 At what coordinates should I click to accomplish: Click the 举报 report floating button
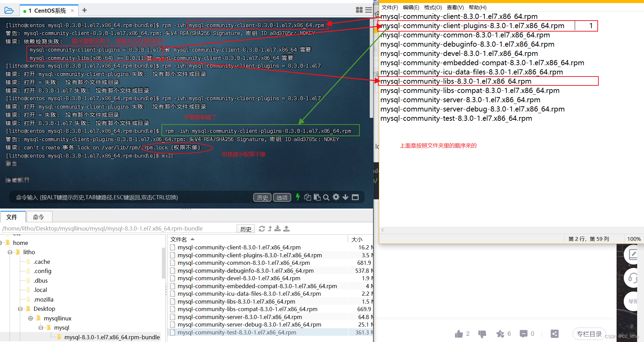(x=632, y=301)
